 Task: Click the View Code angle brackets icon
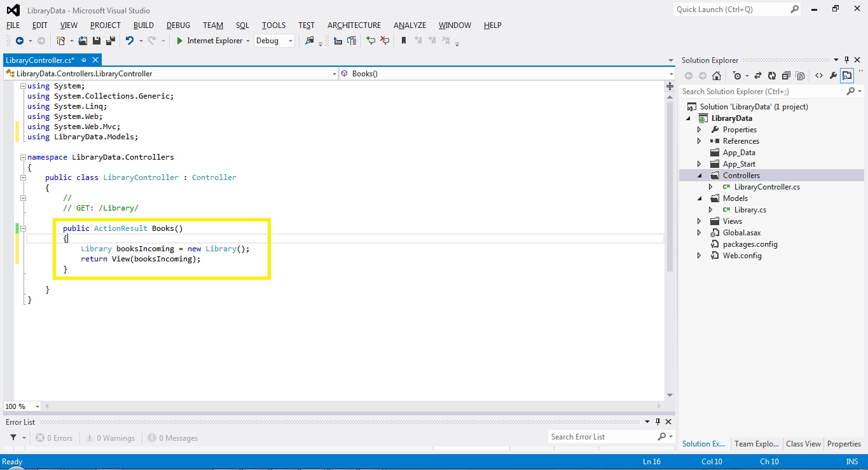point(819,76)
